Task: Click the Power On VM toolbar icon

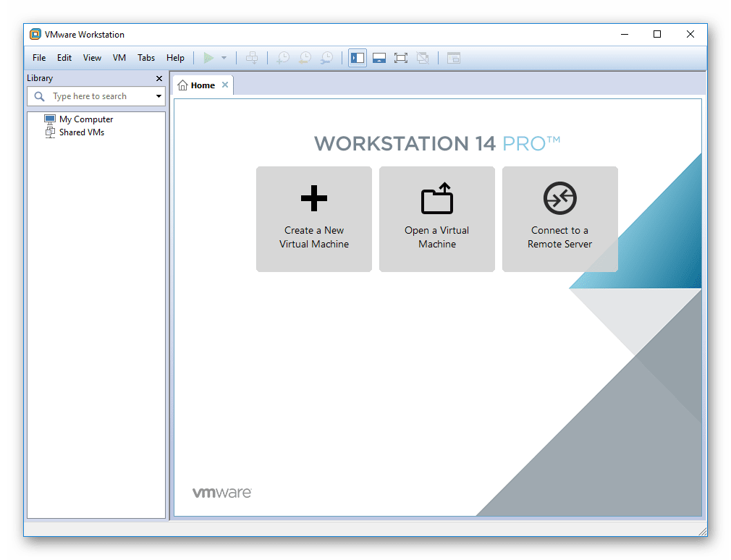Action: pyautogui.click(x=208, y=58)
